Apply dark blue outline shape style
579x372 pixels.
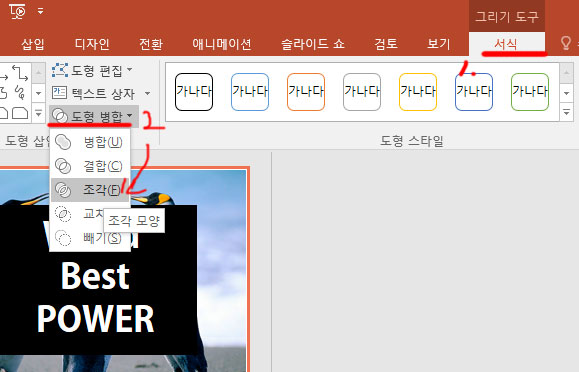click(x=474, y=92)
